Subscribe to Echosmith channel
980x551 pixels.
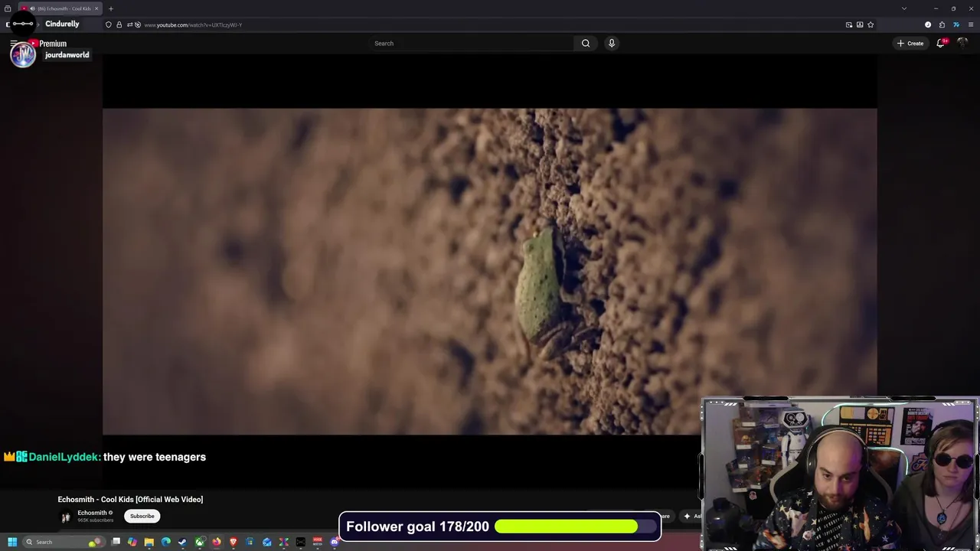142,516
